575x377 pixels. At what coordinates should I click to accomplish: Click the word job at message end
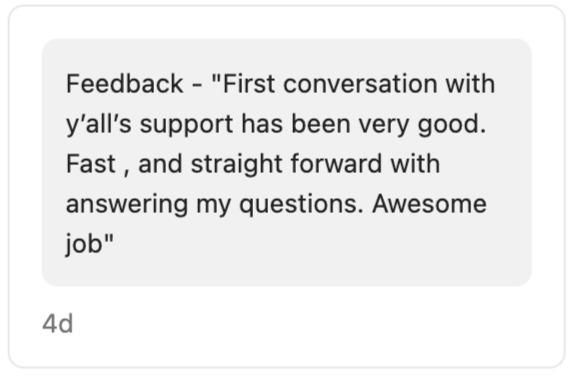tap(84, 244)
